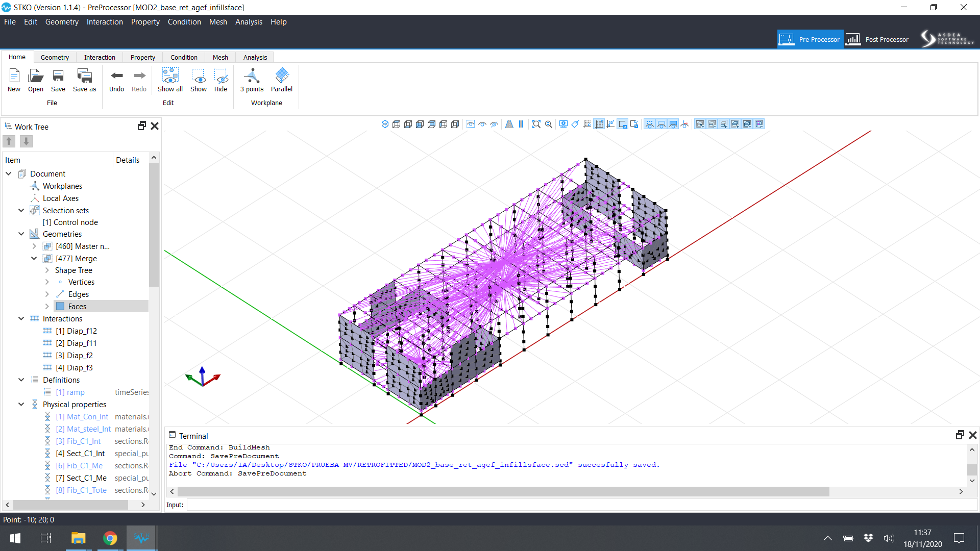Collapse the Interactions node

point(21,318)
